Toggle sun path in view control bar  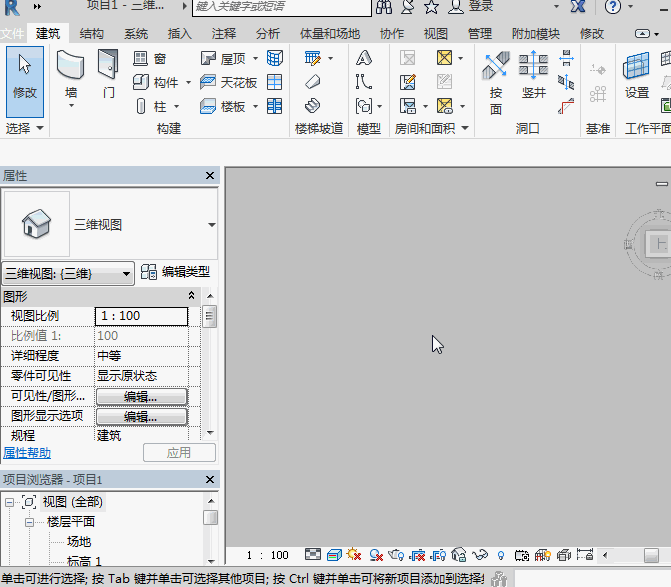point(353,555)
